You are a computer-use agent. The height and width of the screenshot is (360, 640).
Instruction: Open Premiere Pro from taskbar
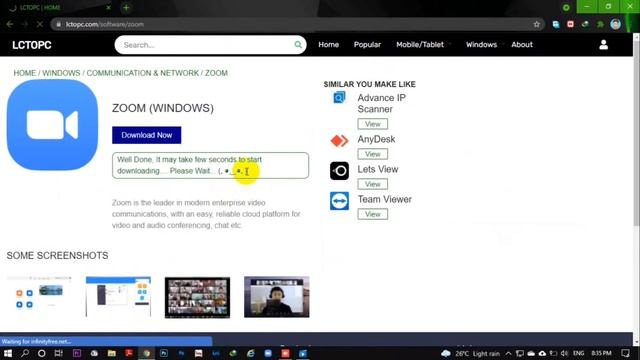(77, 353)
